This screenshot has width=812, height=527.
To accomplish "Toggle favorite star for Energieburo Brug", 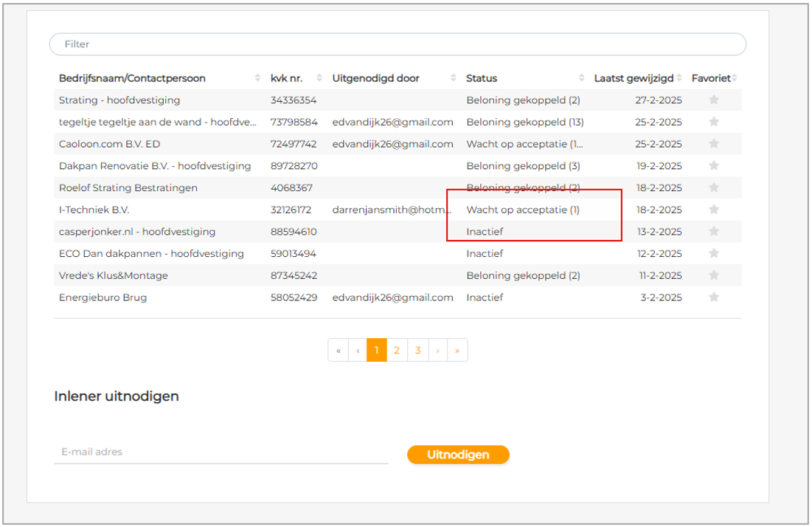I will click(713, 297).
